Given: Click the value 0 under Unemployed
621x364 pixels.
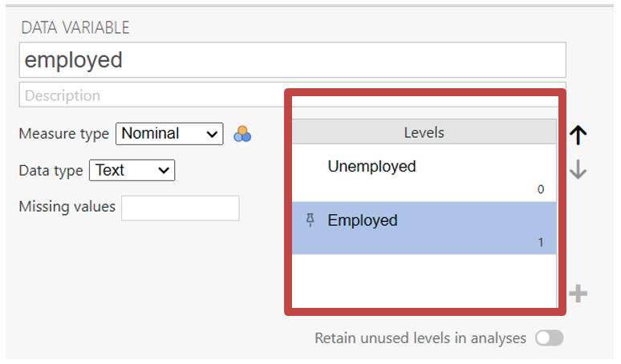Looking at the screenshot, I should click(x=541, y=189).
